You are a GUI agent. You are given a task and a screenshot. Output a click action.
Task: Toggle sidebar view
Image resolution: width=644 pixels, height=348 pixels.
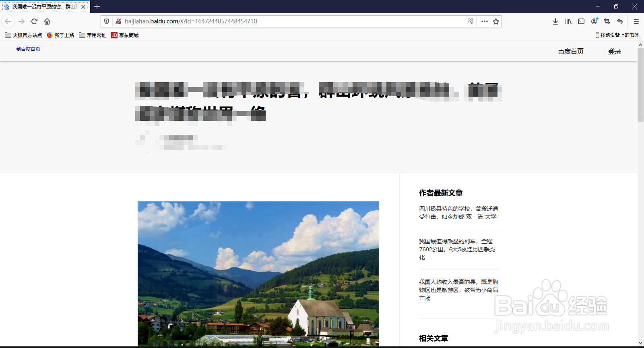[x=581, y=21]
